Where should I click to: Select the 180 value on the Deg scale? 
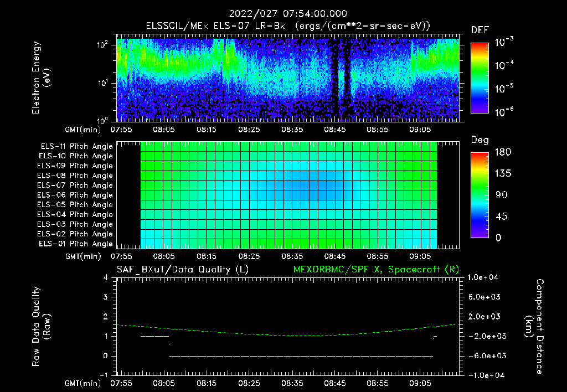503,152
